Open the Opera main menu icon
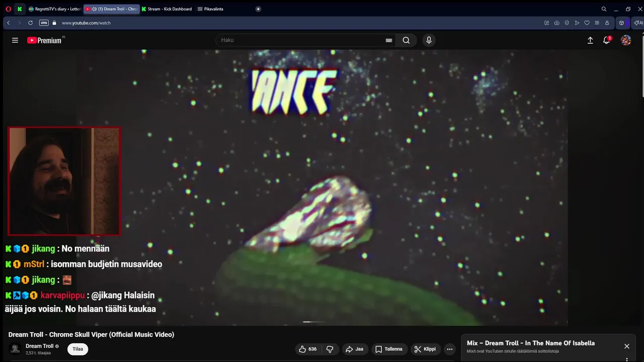This screenshot has height=362, width=644. tap(8, 9)
